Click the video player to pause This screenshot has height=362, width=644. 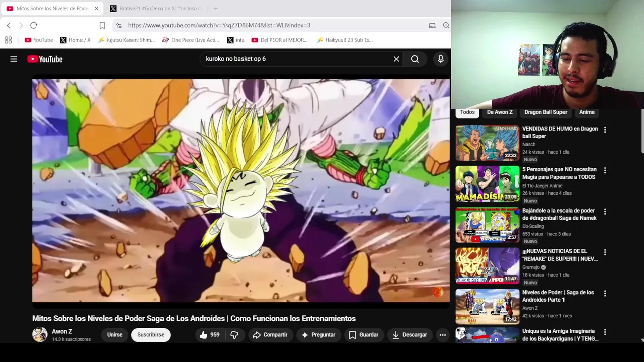point(241,190)
